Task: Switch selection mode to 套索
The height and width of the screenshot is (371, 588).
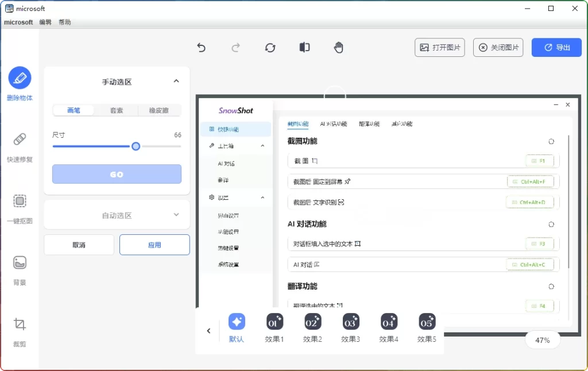Action: point(117,110)
